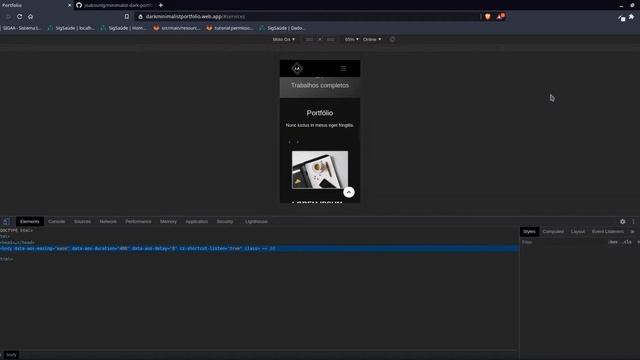Open the Application DevTools tab
The width and height of the screenshot is (640, 360).
click(197, 222)
